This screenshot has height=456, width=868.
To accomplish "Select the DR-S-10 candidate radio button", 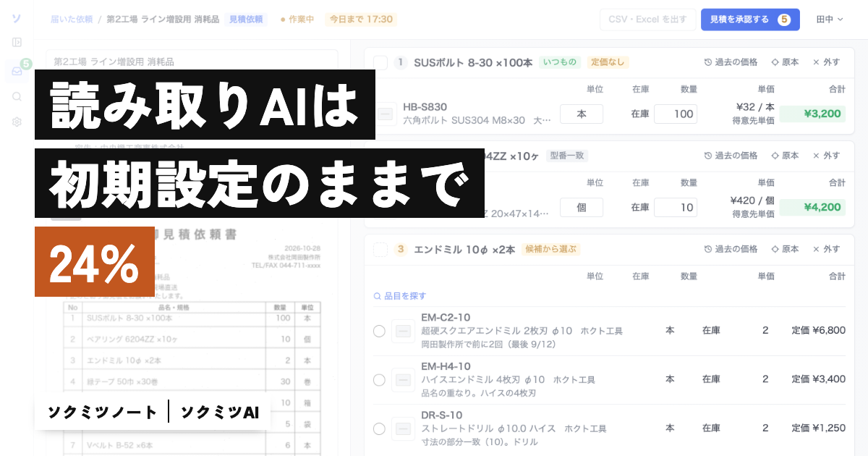I will [x=379, y=428].
